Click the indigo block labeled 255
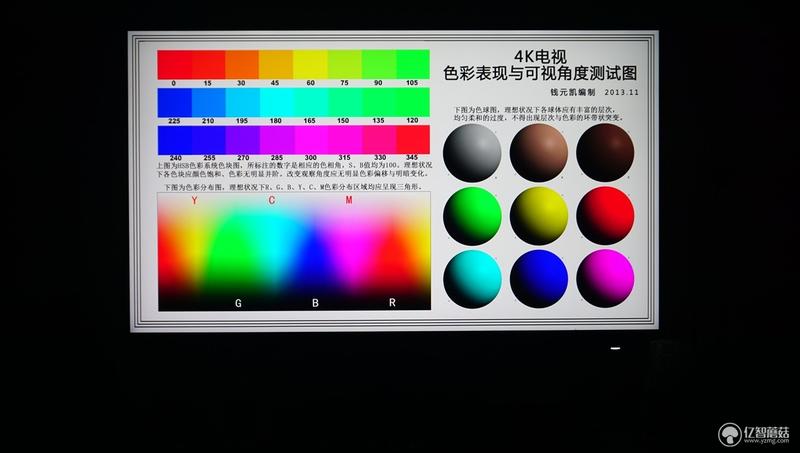 click(x=209, y=140)
